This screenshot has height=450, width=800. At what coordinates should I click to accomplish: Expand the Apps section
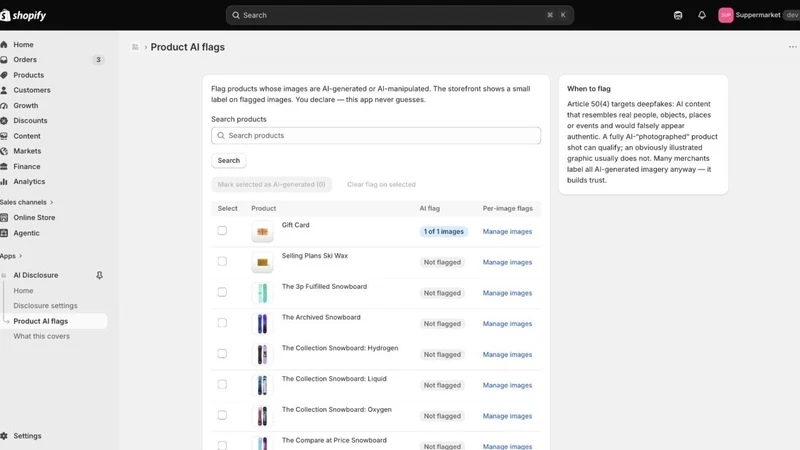[x=11, y=256]
